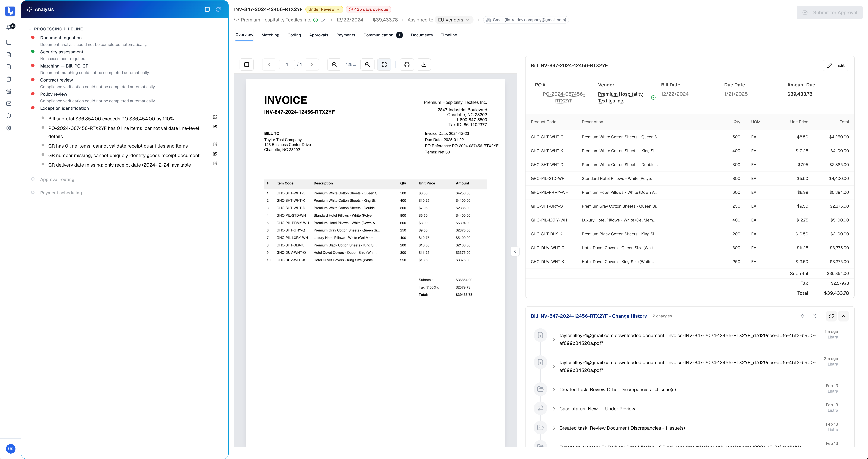Print the invoice from the viewer toolbar
Screen dimensions: 868x459
coord(407,64)
